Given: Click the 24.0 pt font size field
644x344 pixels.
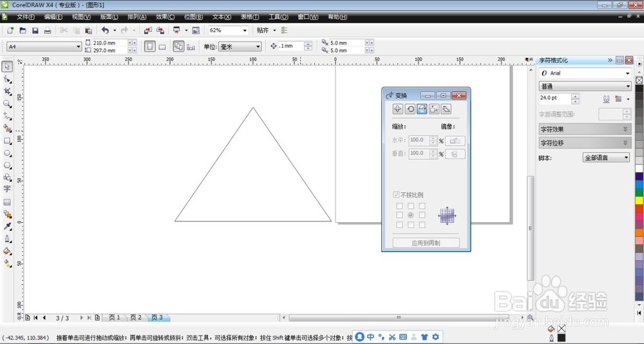Looking at the screenshot, I should click(555, 98).
